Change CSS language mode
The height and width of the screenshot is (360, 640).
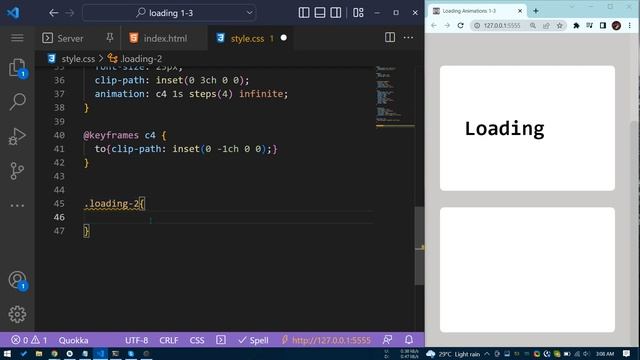(x=197, y=340)
